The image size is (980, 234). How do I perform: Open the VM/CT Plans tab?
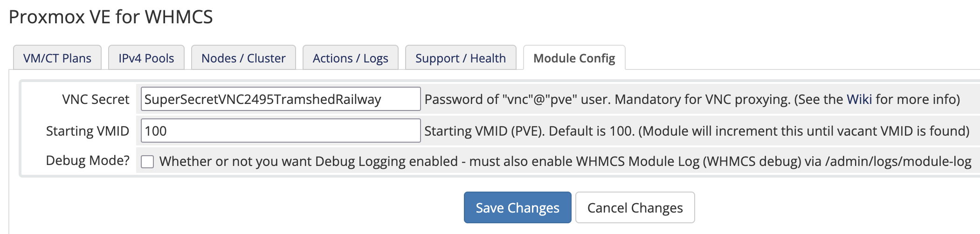[57, 58]
